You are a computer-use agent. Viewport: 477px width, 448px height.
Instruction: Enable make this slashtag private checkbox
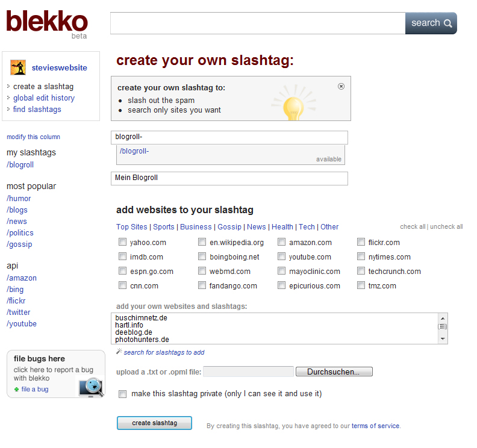click(x=123, y=394)
